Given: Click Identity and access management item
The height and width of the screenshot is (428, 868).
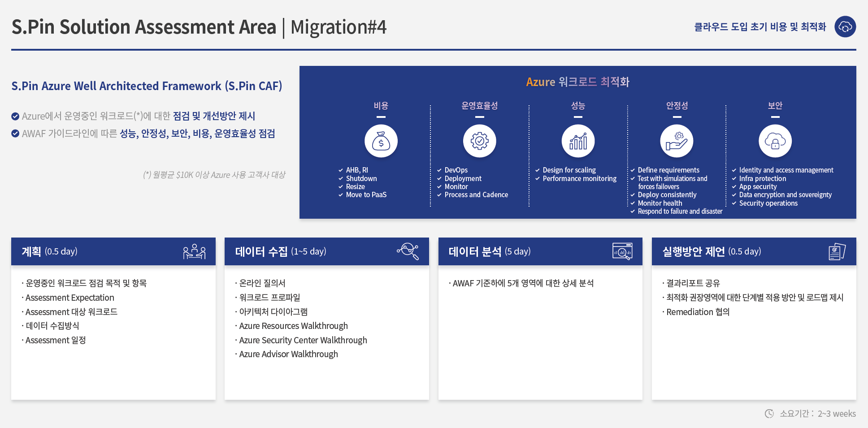Looking at the screenshot, I should coord(786,170).
